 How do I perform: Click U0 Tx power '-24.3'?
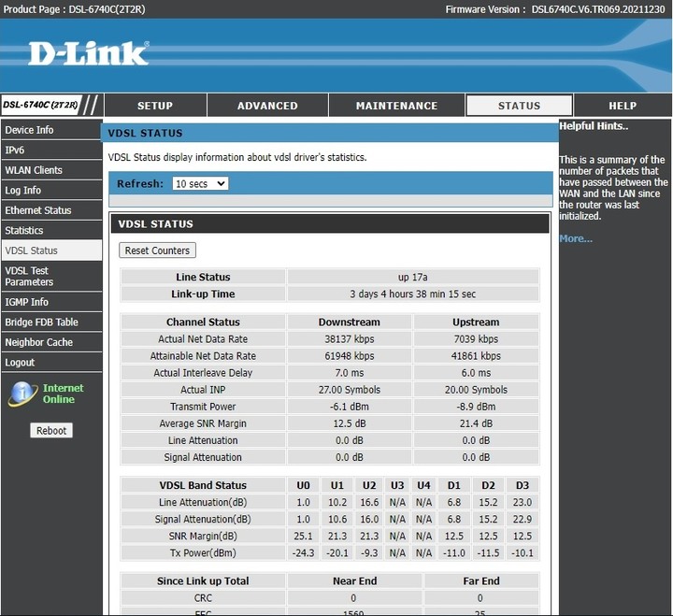(303, 552)
